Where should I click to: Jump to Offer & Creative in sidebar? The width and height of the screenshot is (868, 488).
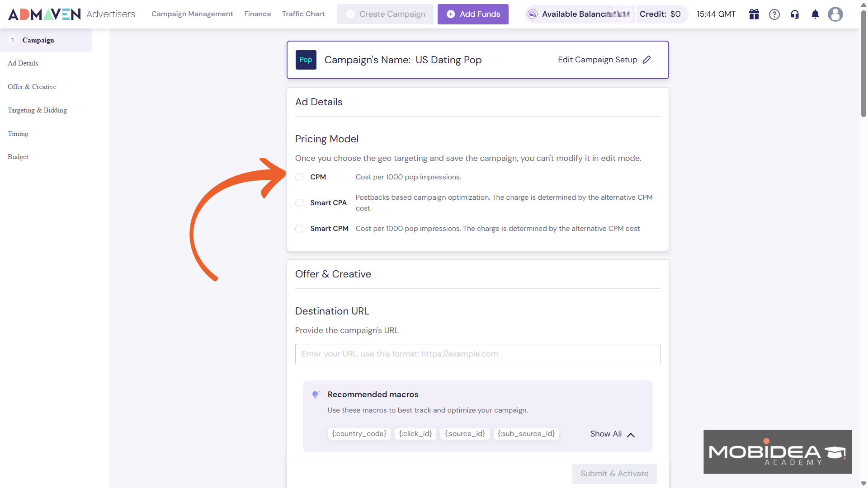pyautogui.click(x=32, y=87)
